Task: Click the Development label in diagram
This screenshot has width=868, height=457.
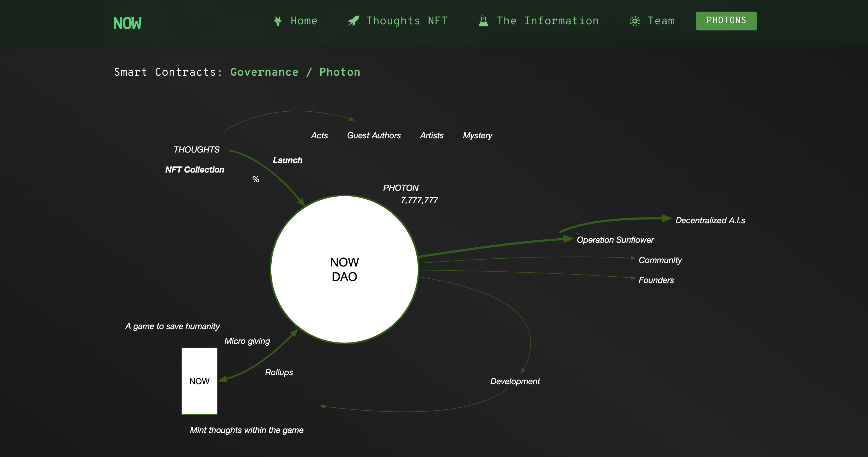Action: (515, 382)
